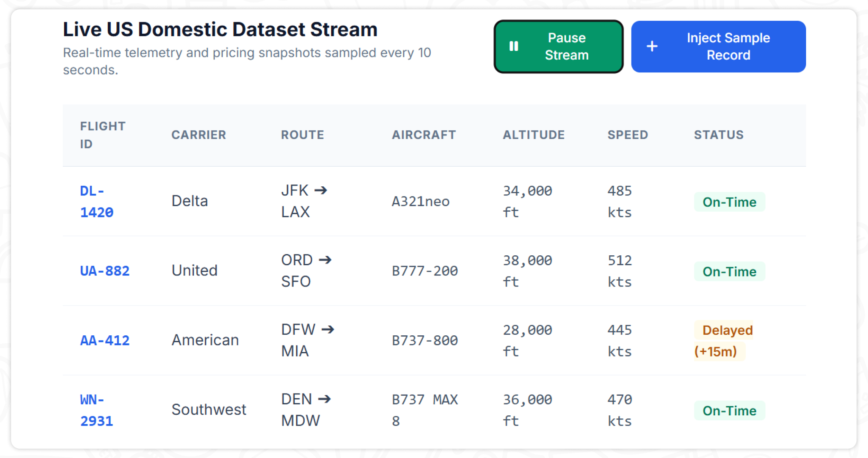The image size is (868, 458).
Task: Click the Live US Domestic Dataset Stream heading
Action: (220, 29)
